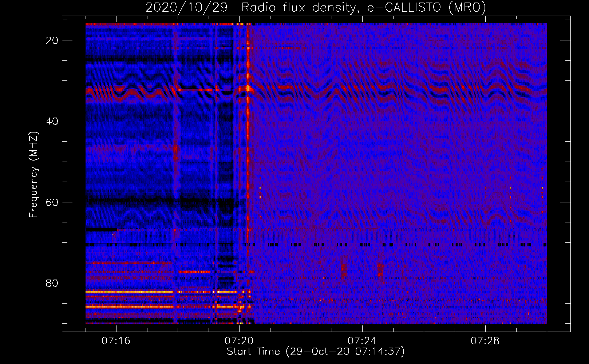
Task: Click the bright vertical burst near 07:20
Action: (248, 174)
